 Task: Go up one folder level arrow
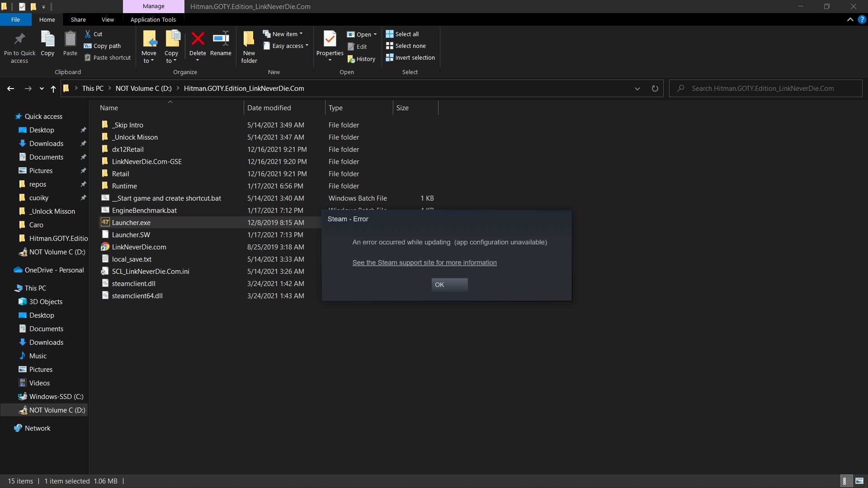click(x=53, y=89)
